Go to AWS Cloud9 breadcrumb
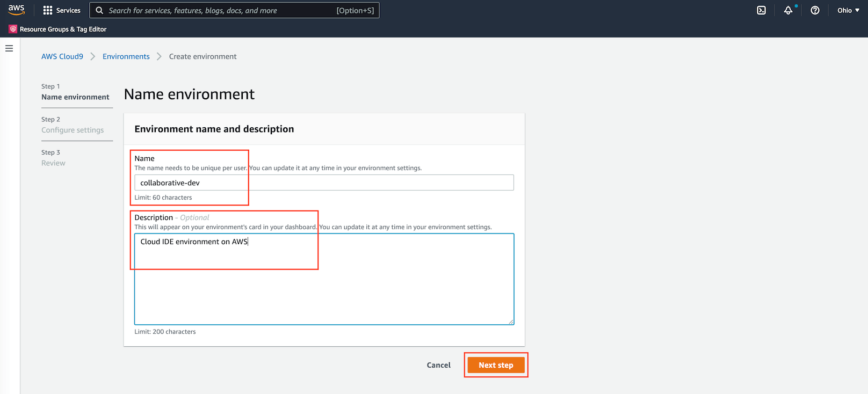The height and width of the screenshot is (394, 868). point(62,56)
